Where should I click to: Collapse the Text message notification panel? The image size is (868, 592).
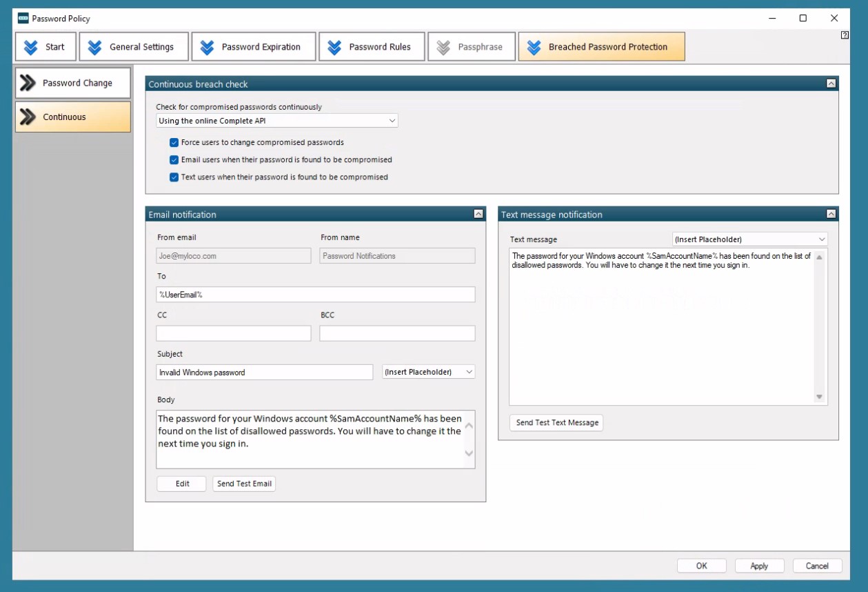tap(831, 214)
